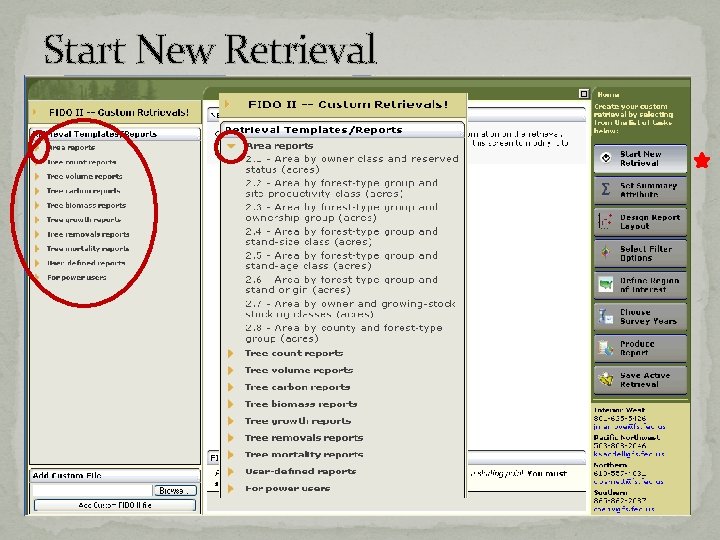Click the US map icon beside Define Region of Interest
Screen dimensions: 720x540
606,284
